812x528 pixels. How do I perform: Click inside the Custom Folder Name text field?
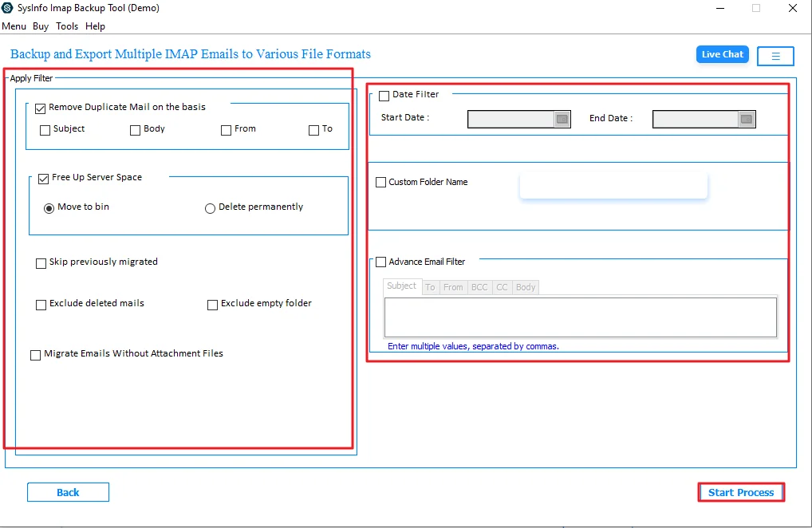[613, 185]
